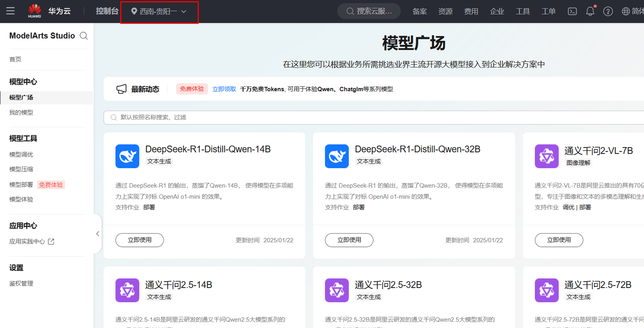
Task: Open the 通义千问2.5-32B model title
Action: (x=388, y=285)
